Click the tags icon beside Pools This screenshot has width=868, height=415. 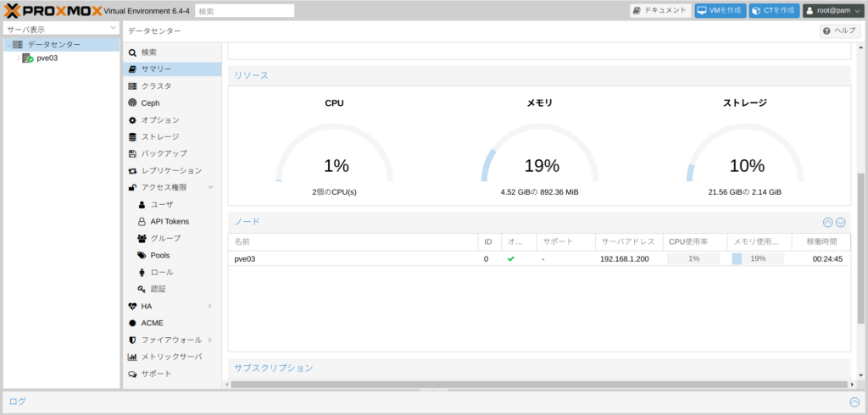click(142, 256)
